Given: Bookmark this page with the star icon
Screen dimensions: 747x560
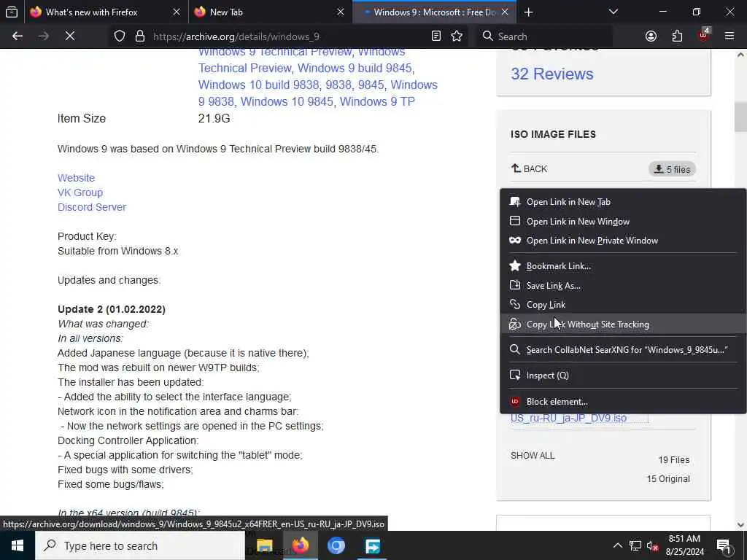Looking at the screenshot, I should coord(457,36).
